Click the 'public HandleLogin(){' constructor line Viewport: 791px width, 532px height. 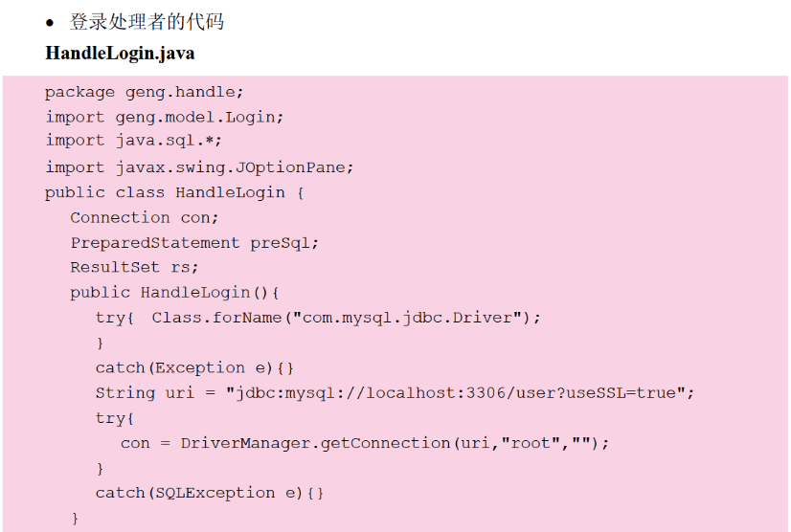click(x=174, y=292)
